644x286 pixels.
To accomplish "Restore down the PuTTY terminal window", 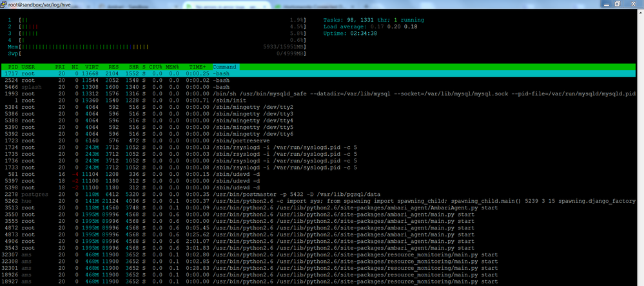I will 618,4.
